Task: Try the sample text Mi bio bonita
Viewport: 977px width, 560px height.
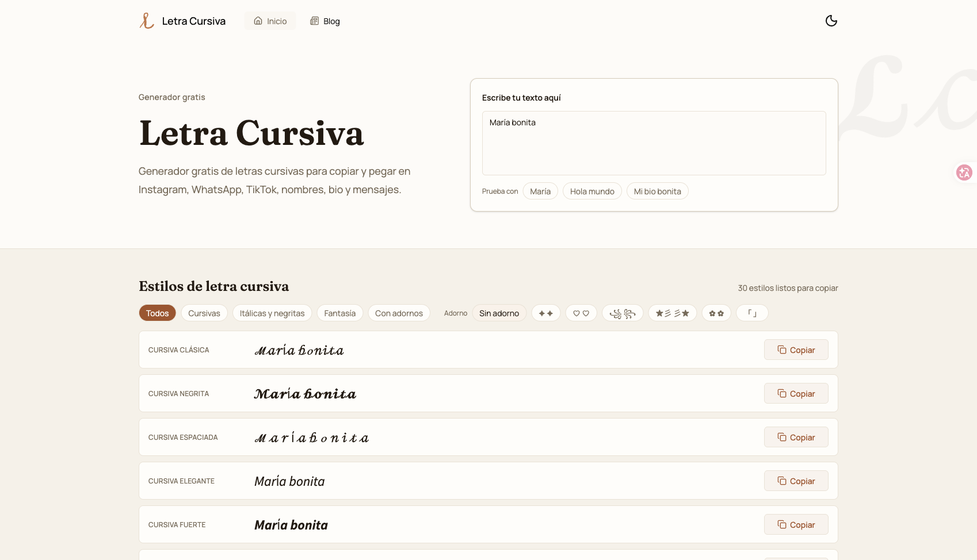Action: pos(657,191)
